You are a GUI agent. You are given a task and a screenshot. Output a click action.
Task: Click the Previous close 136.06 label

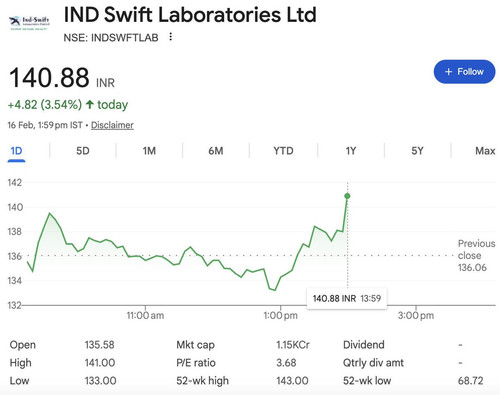pos(477,255)
